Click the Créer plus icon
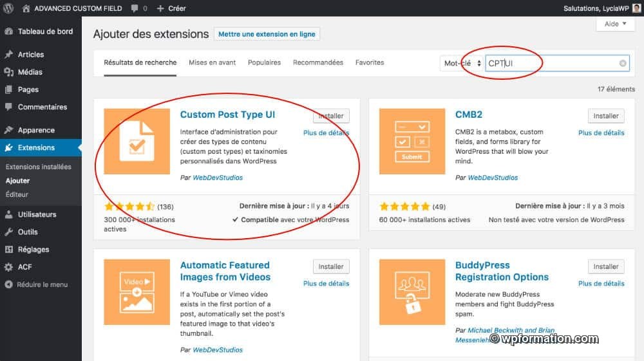Screen dimensions: 644x361 click(160, 8)
